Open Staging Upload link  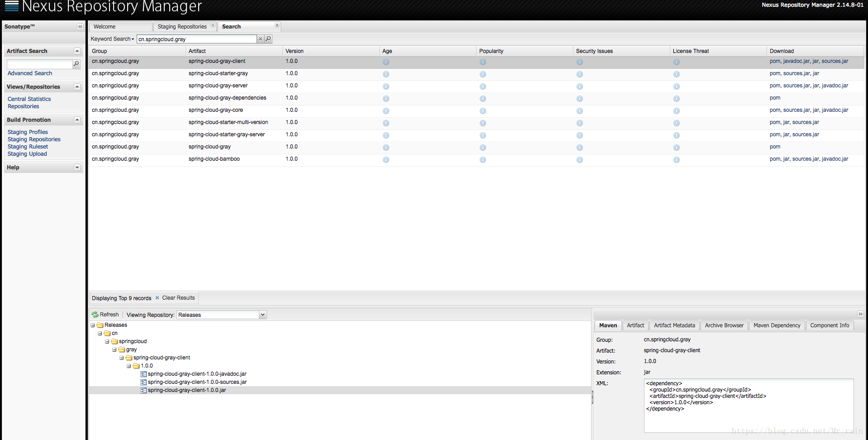[x=27, y=154]
